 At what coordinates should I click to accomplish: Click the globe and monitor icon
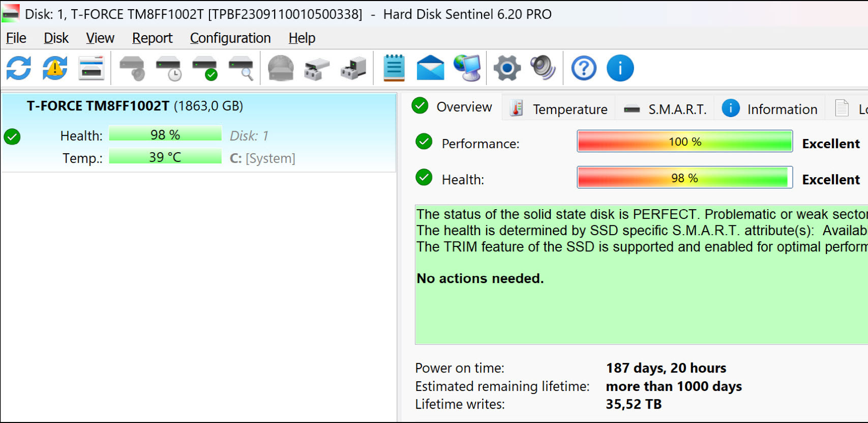[467, 68]
